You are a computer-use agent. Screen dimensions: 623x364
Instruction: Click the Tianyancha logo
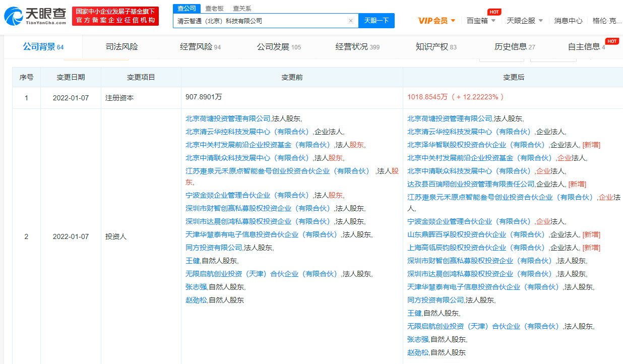pos(35,16)
